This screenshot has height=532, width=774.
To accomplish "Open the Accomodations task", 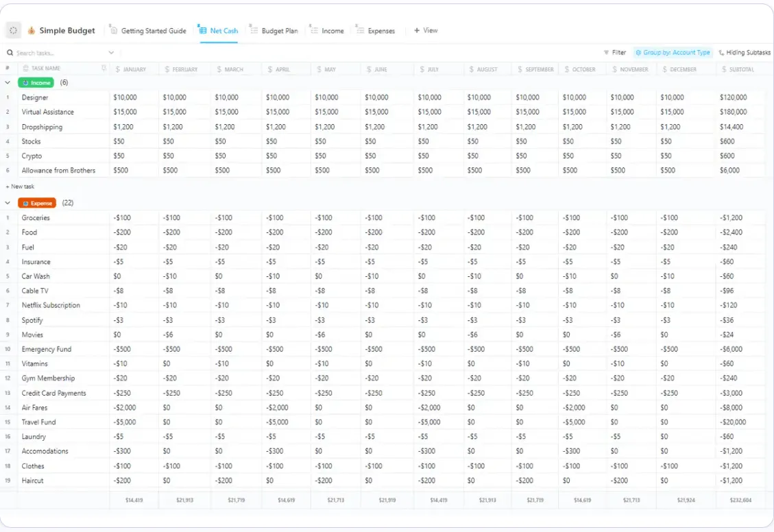I will [45, 451].
